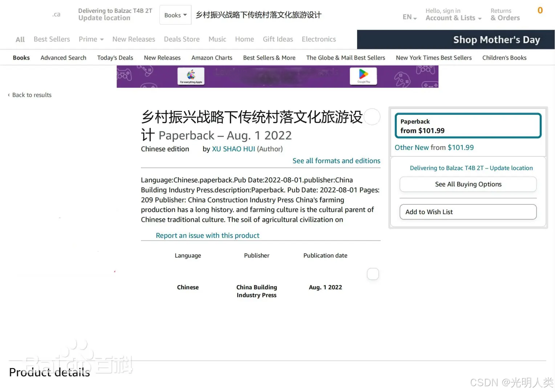
Task: Open the EN language selector
Action: point(410,17)
